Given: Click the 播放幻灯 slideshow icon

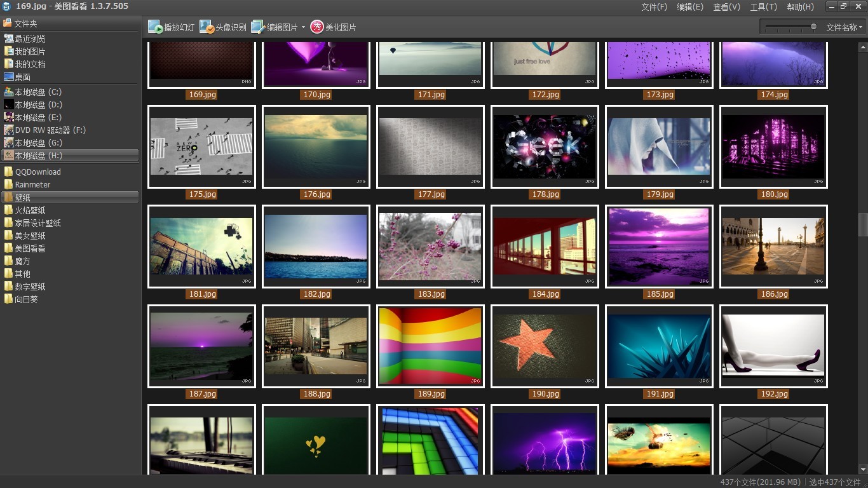Looking at the screenshot, I should pos(155,27).
